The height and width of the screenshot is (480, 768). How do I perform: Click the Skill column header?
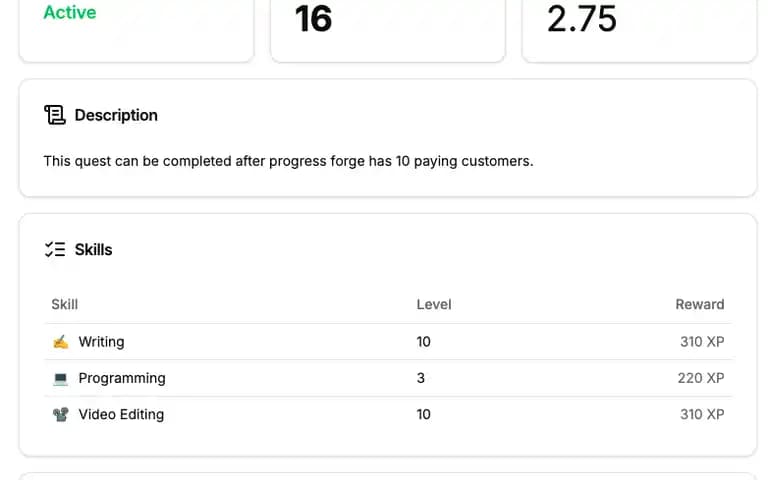click(65, 304)
